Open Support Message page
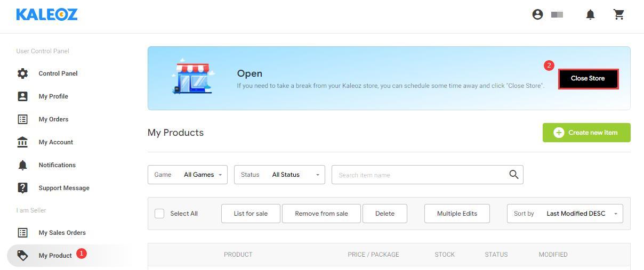 coord(64,188)
